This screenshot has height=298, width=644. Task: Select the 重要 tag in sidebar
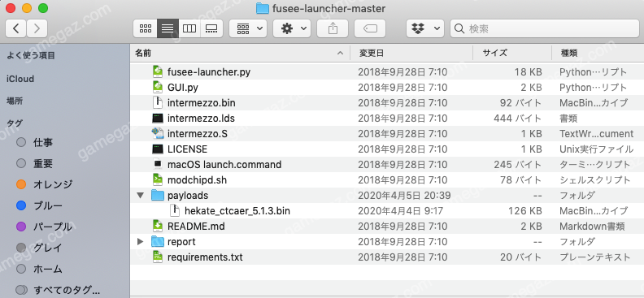(x=43, y=164)
